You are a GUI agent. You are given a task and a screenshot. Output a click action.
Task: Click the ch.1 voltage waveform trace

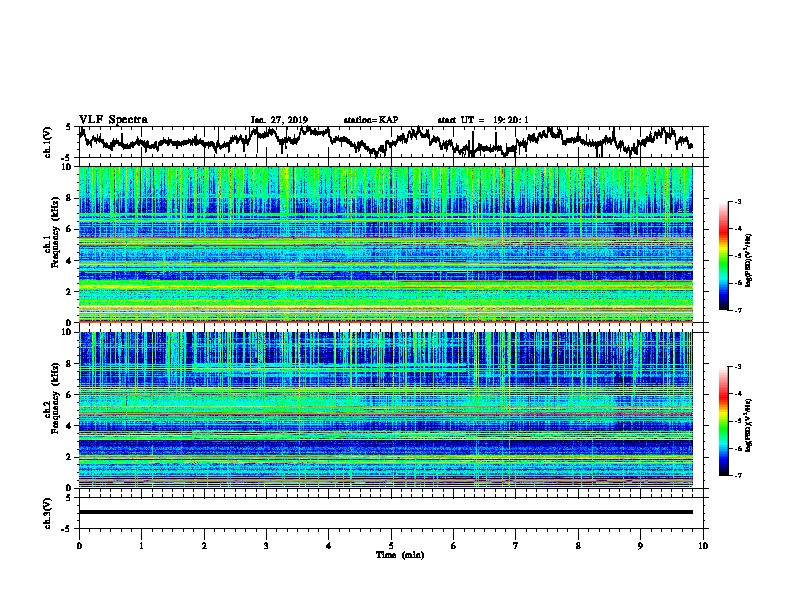(385, 141)
